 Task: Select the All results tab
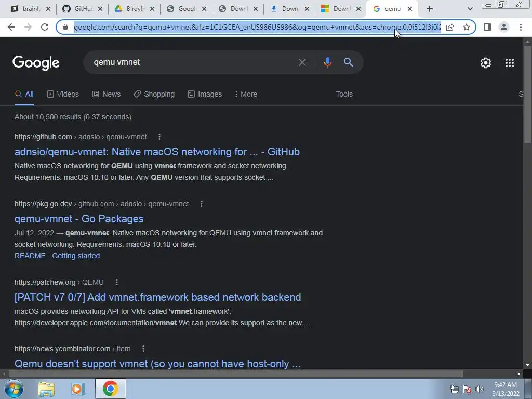click(x=24, y=94)
